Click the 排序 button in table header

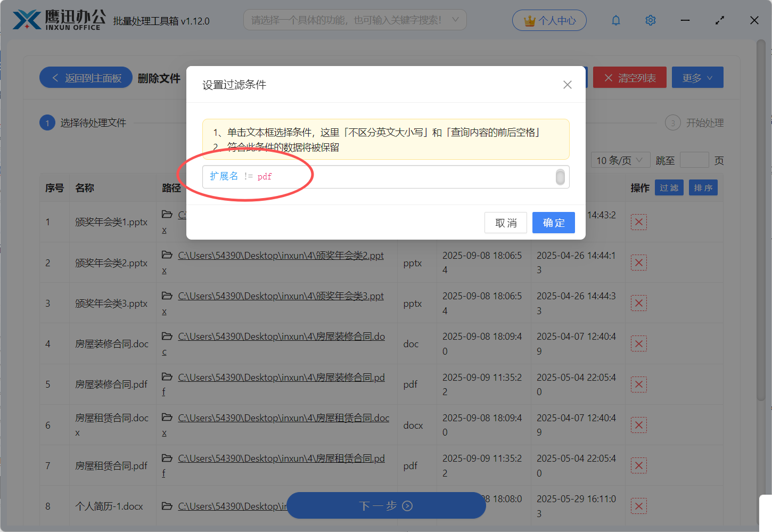coord(703,188)
